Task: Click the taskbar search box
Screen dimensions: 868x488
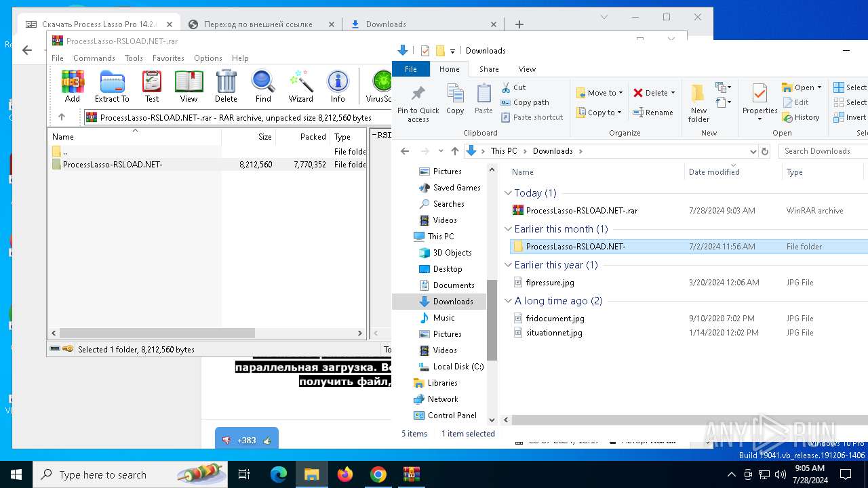Action: [130, 474]
